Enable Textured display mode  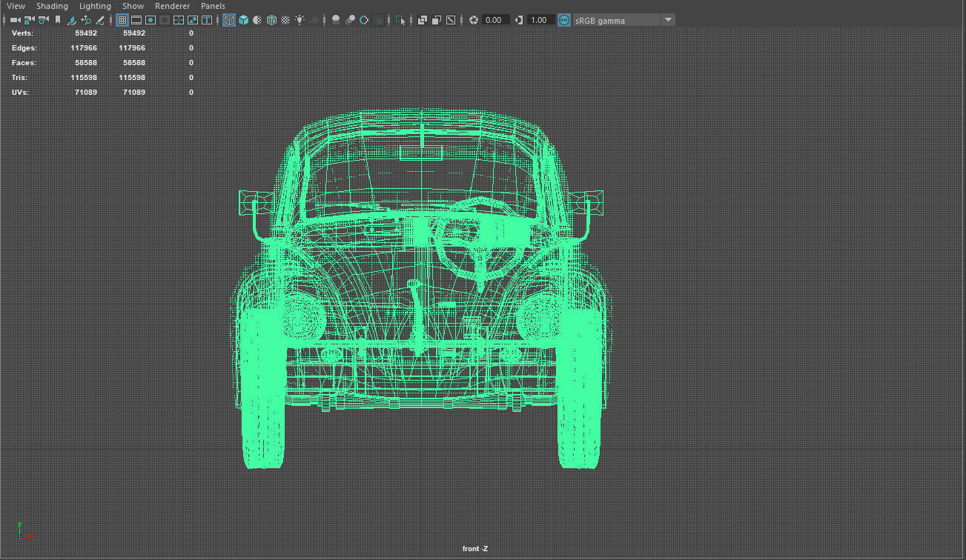[x=285, y=20]
